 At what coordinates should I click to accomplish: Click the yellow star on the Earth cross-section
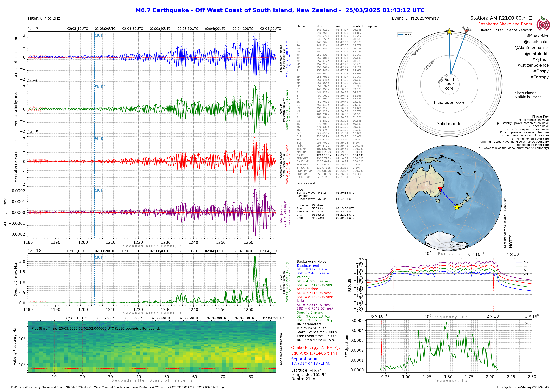click(x=449, y=32)
